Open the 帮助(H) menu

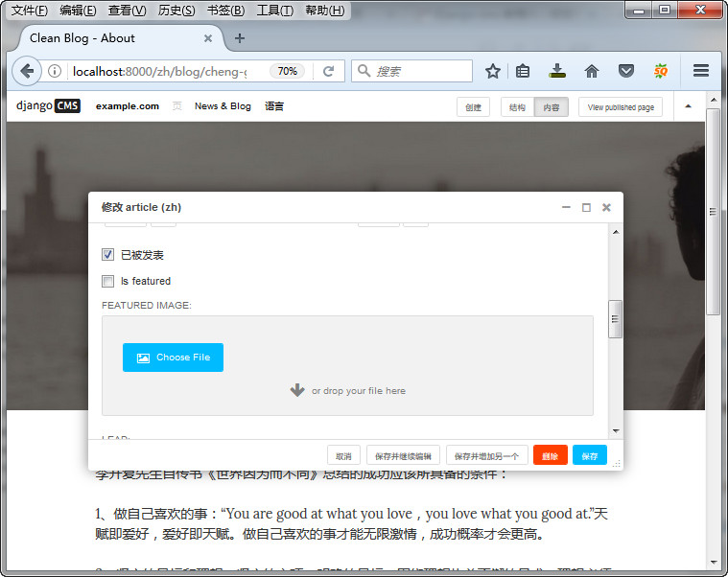324,11
